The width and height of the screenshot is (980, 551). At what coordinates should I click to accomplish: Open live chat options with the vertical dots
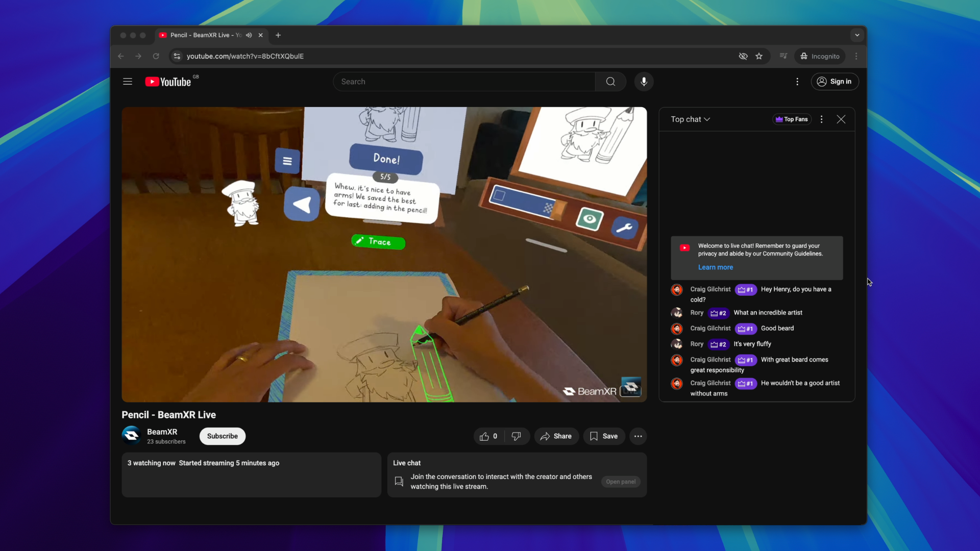click(821, 119)
